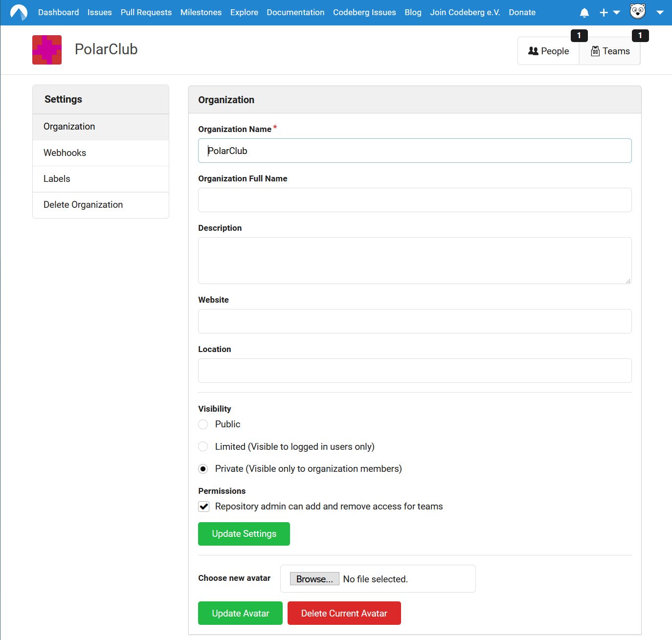Go to Labels settings

click(x=57, y=179)
